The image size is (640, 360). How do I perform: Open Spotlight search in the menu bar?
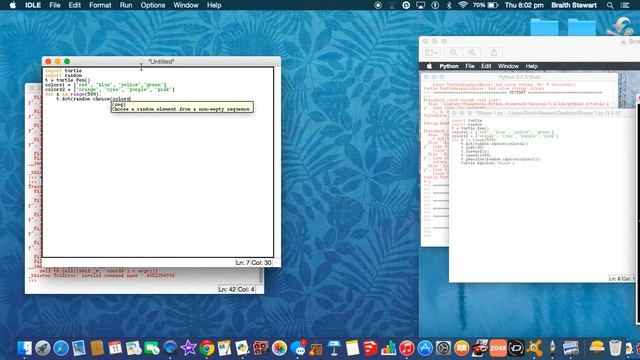tap(610, 5)
